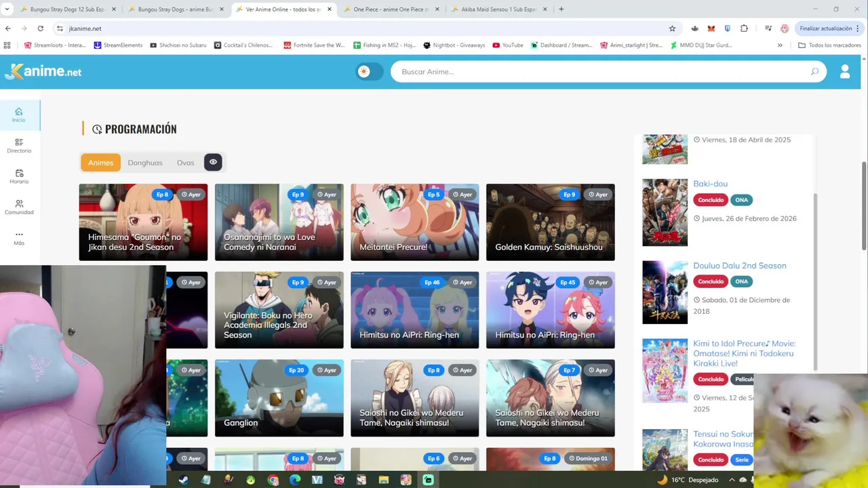Toggle light/dark theme switch in header
The image size is (868, 488).
370,71
